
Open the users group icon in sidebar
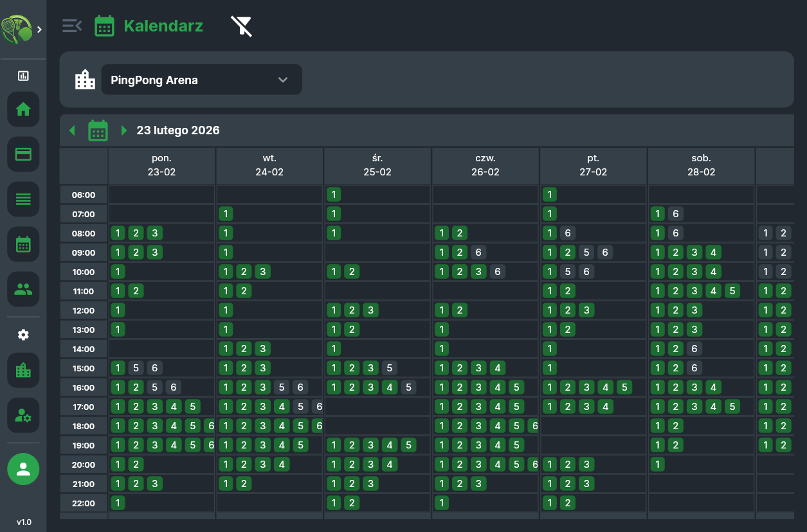tap(23, 289)
